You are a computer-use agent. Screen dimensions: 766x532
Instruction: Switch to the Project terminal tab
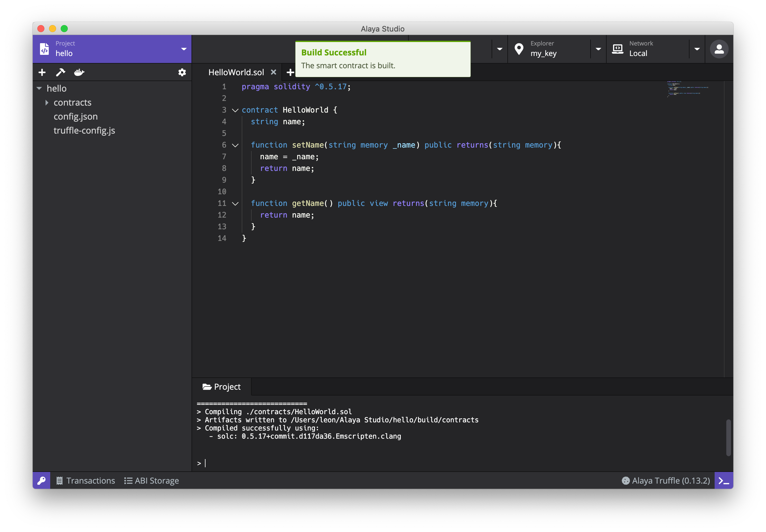(x=222, y=387)
